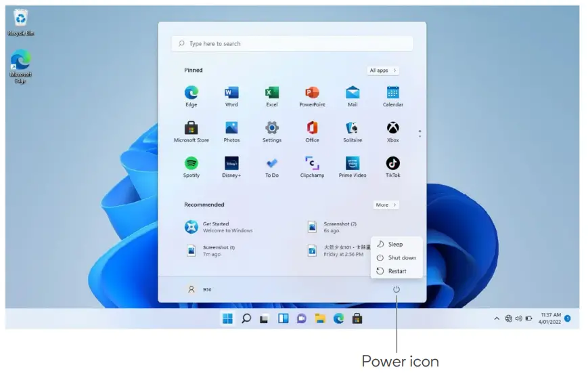Screen dimensions: 588x376
Task: Open Microsoft Store from the taskbar
Action: pos(357,318)
